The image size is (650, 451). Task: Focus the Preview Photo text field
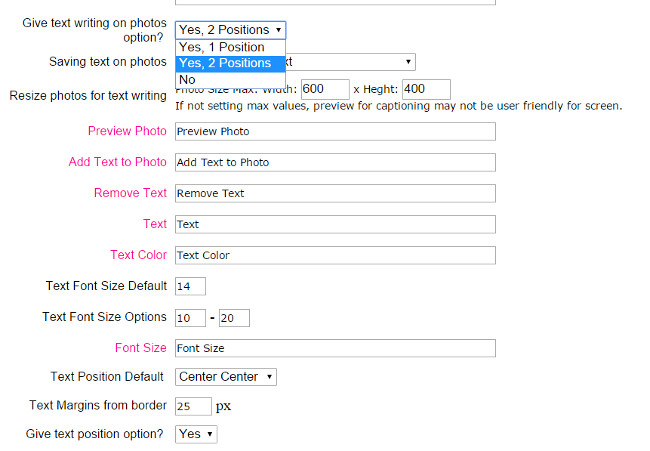click(x=335, y=131)
